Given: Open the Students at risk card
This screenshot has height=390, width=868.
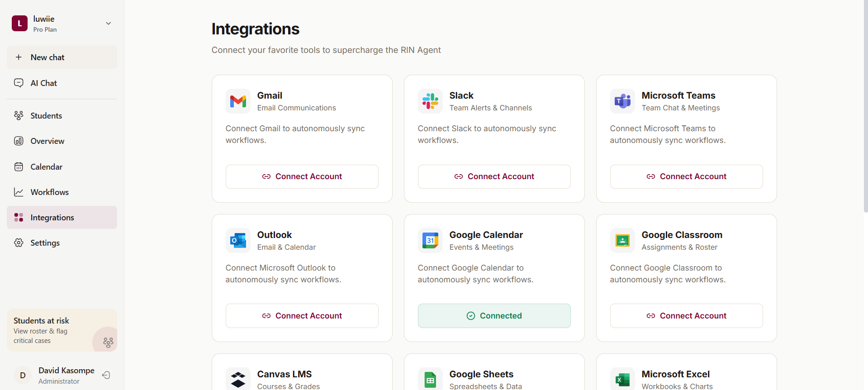Looking at the screenshot, I should 62,330.
